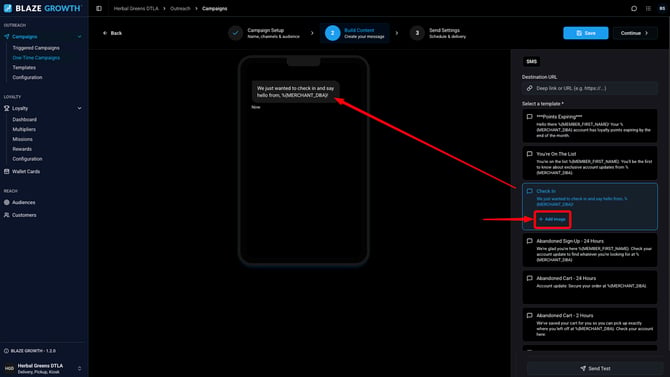Screen dimensions: 670x377
Task: Click the Blaze Growth version info icon
Action: [x=6, y=351]
